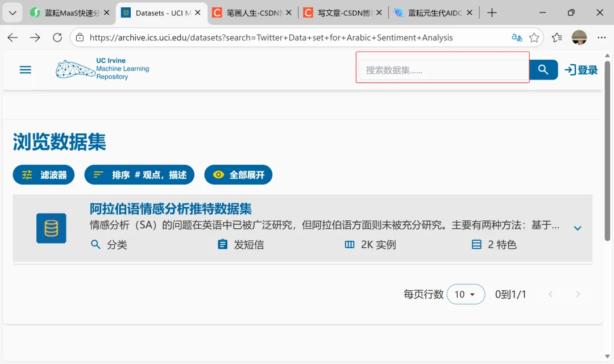Click the browser forward arrow
This screenshot has width=614, height=364.
pos(35,37)
